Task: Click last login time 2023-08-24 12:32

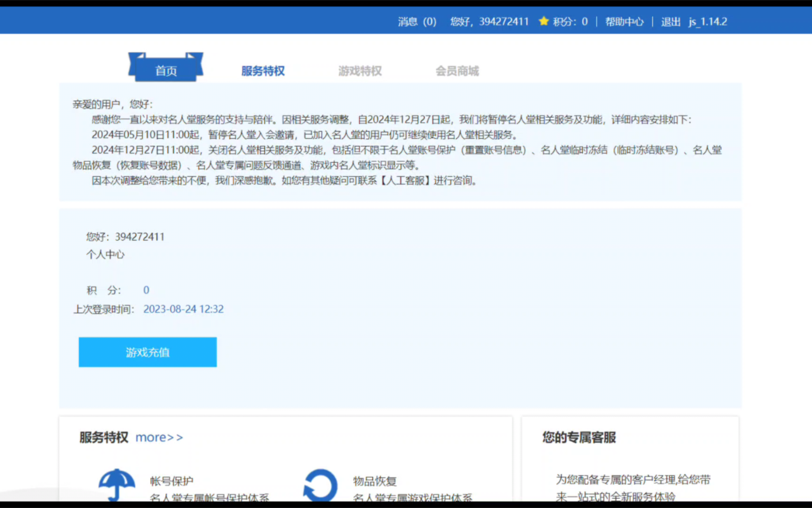Action: coord(183,309)
